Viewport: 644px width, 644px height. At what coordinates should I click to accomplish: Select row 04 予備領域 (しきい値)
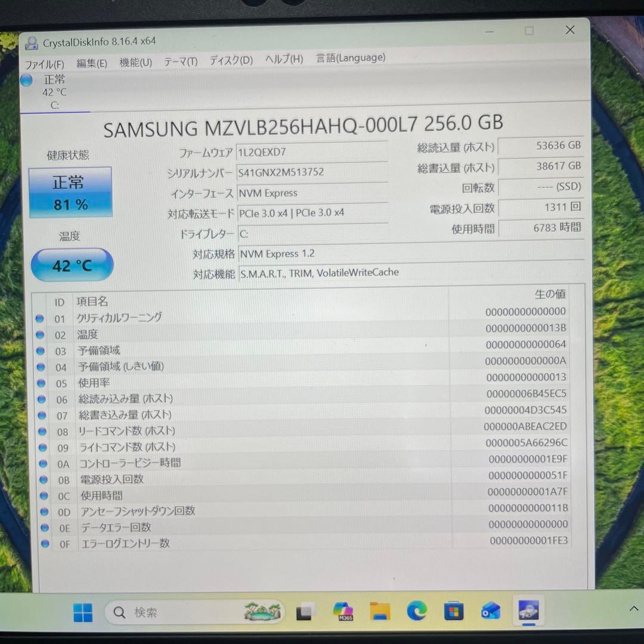304,364
